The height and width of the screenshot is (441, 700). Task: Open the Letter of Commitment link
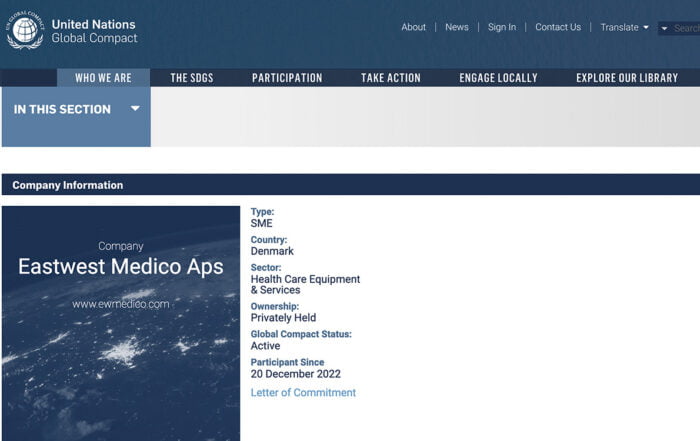(x=303, y=393)
